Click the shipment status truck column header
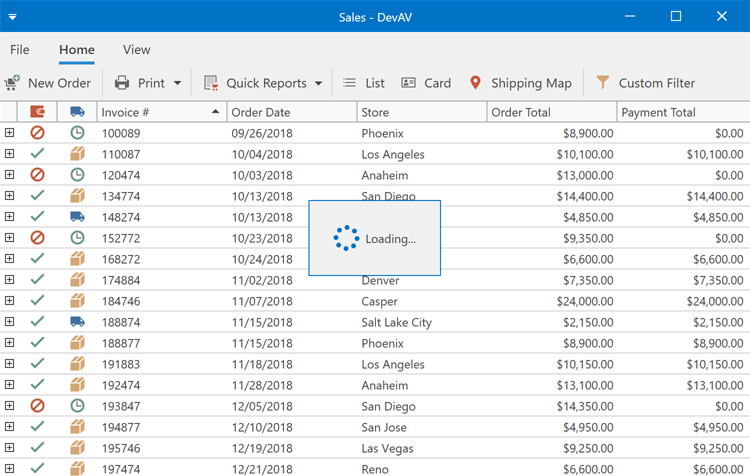 pos(77,112)
